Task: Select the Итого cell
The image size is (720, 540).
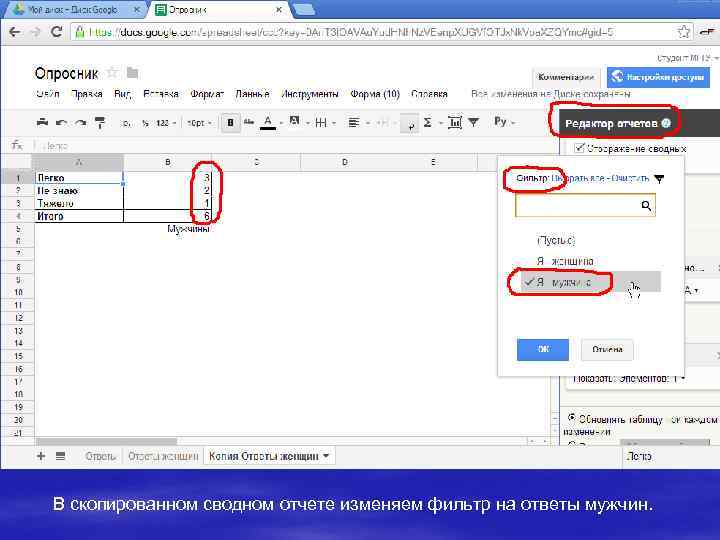Action: point(79,216)
